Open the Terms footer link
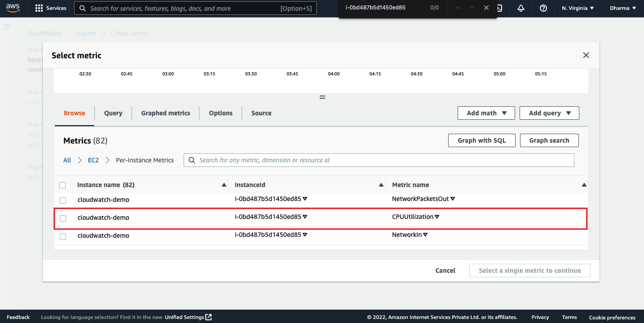This screenshot has width=644, height=323. (x=569, y=317)
